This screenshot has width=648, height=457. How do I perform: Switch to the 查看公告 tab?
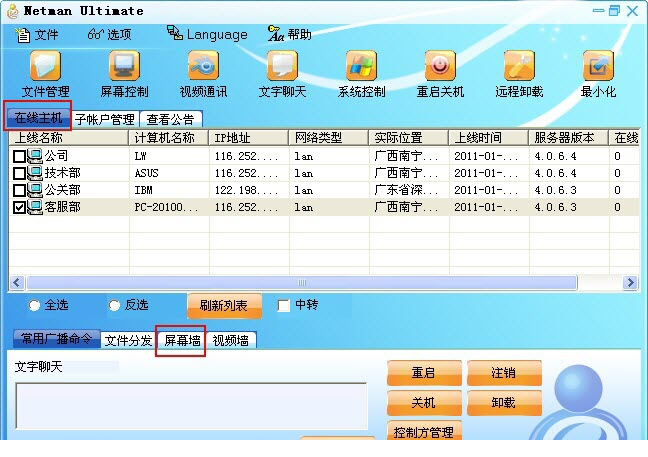[x=170, y=119]
